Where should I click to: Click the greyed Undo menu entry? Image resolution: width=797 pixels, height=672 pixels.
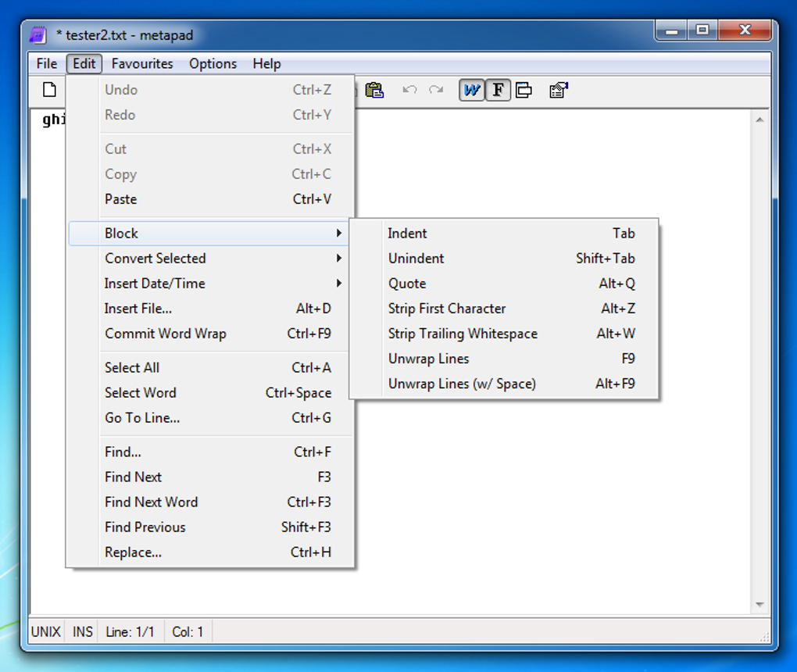210,90
